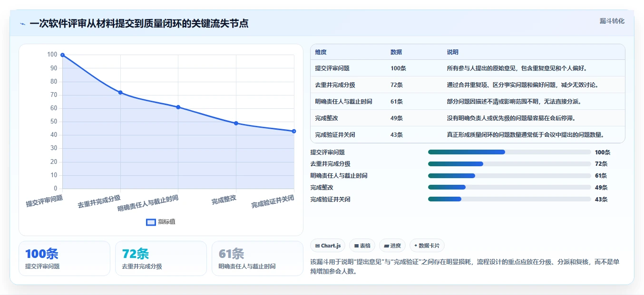Click the lightning icon beside the title
644x295 pixels.
22,24
